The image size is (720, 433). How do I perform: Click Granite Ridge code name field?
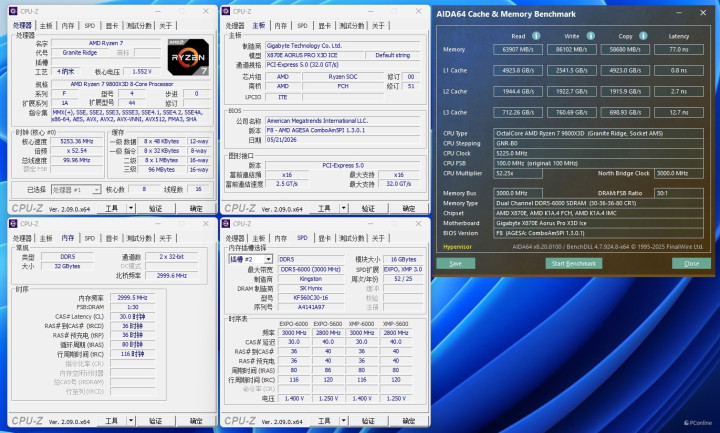(80, 52)
